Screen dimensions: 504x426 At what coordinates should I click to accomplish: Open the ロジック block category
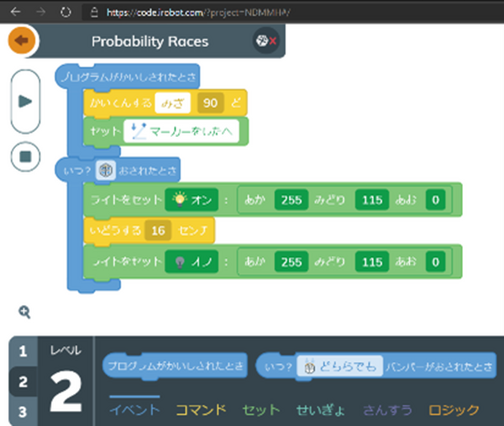click(454, 409)
